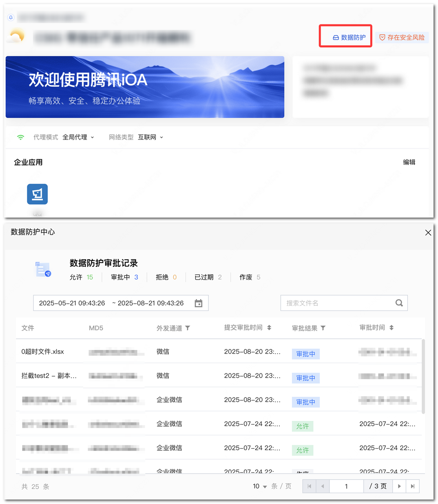
Task: Select the 拦截test2 - 副本 file name
Action: [49, 376]
